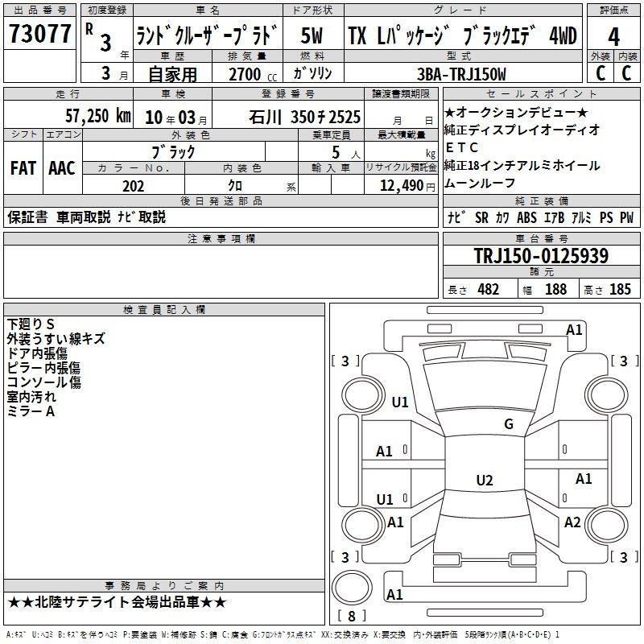This screenshot has width=644, height=644.
Task: Click the inspector note コンソール傷
Action: [44, 382]
